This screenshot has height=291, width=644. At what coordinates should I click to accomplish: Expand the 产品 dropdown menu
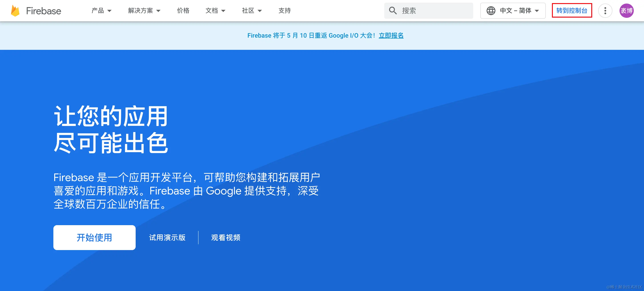(x=101, y=11)
